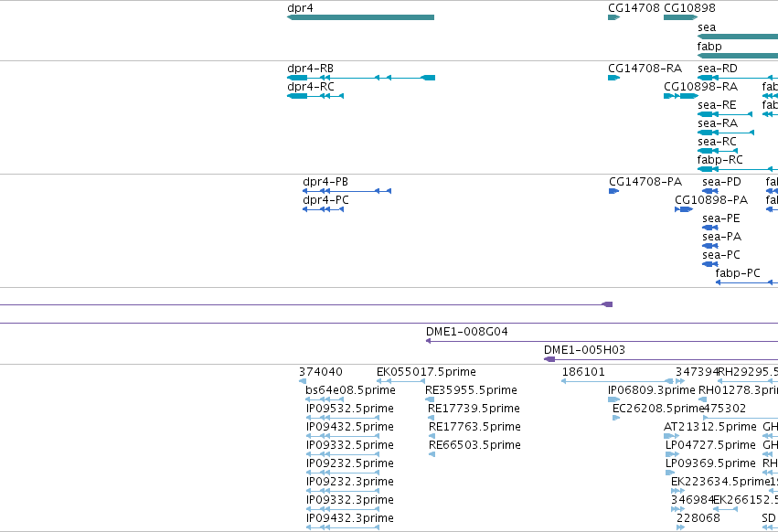Click the RE35955.5prime EST label

point(471,390)
